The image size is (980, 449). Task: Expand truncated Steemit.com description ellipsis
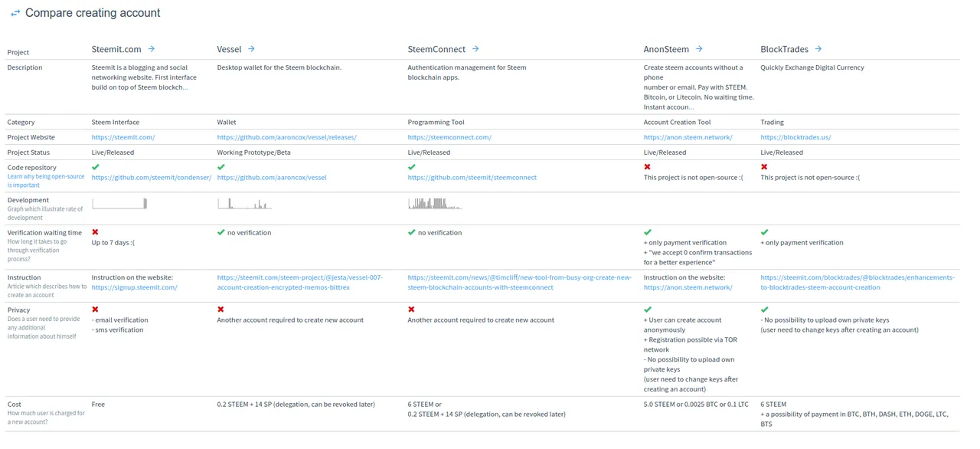[185, 87]
